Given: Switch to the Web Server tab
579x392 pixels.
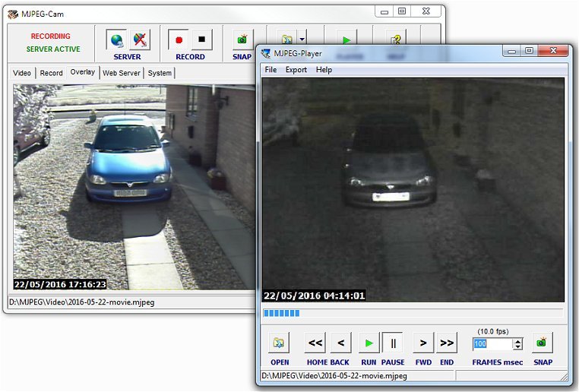Looking at the screenshot, I should pyautogui.click(x=122, y=73).
